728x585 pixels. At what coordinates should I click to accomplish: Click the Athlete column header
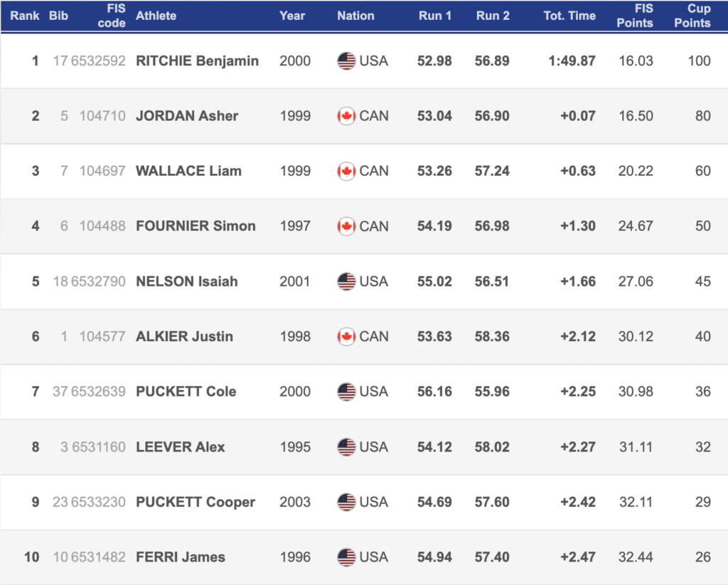(156, 16)
